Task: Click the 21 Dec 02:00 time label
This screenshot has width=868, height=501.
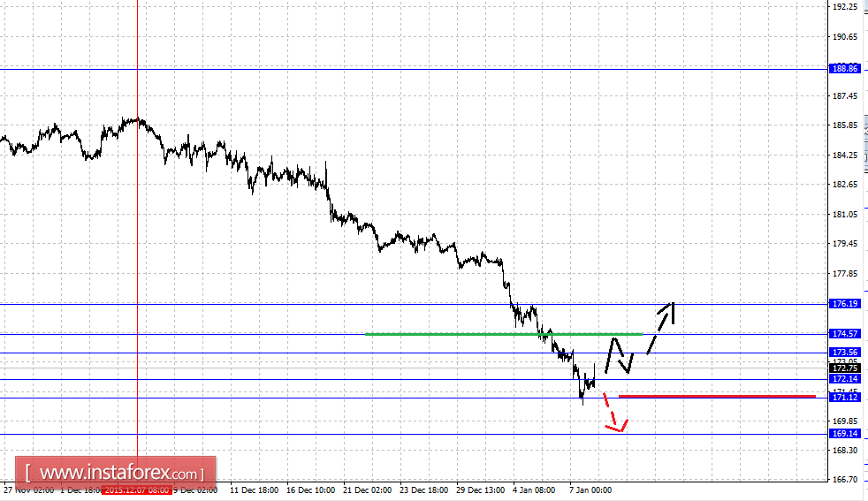Action: (367, 490)
